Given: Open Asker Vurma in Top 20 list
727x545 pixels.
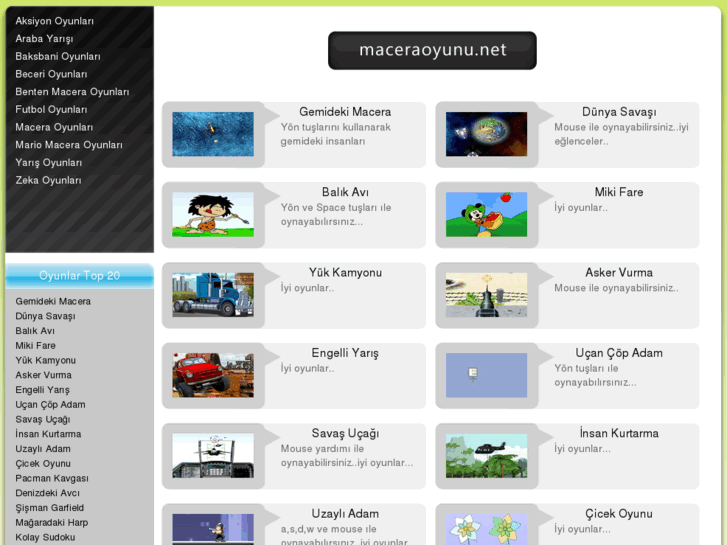Looking at the screenshot, I should [43, 375].
